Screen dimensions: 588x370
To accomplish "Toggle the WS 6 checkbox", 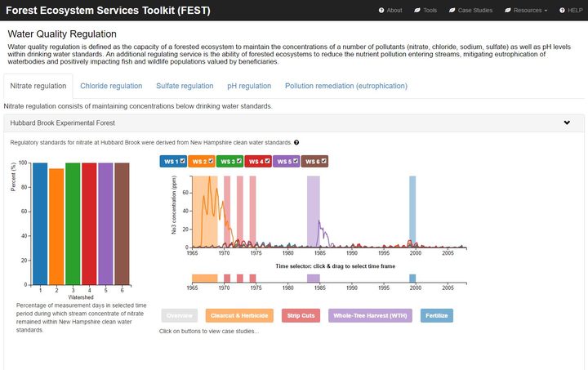I will click(323, 161).
